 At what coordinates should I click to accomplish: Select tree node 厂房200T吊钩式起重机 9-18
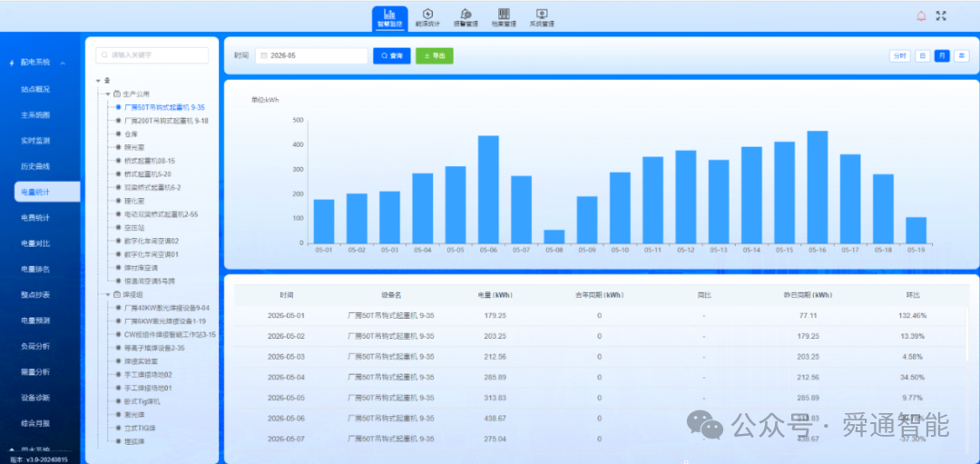(166, 121)
